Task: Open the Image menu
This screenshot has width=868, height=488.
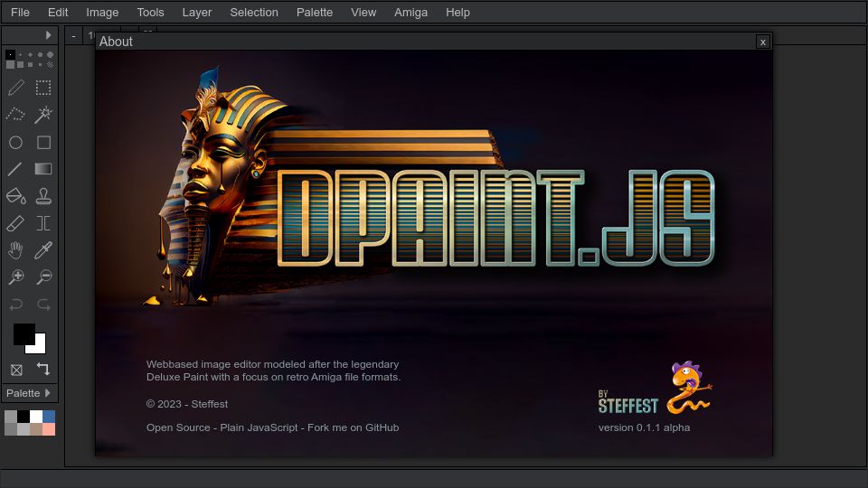Action: (102, 12)
